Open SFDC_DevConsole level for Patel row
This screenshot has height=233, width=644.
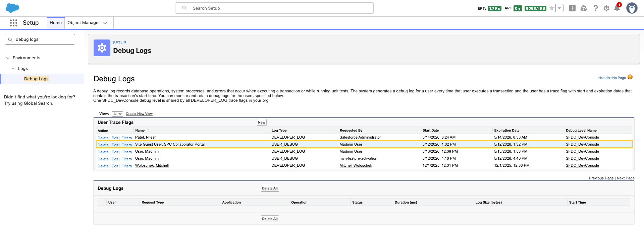click(x=582, y=137)
